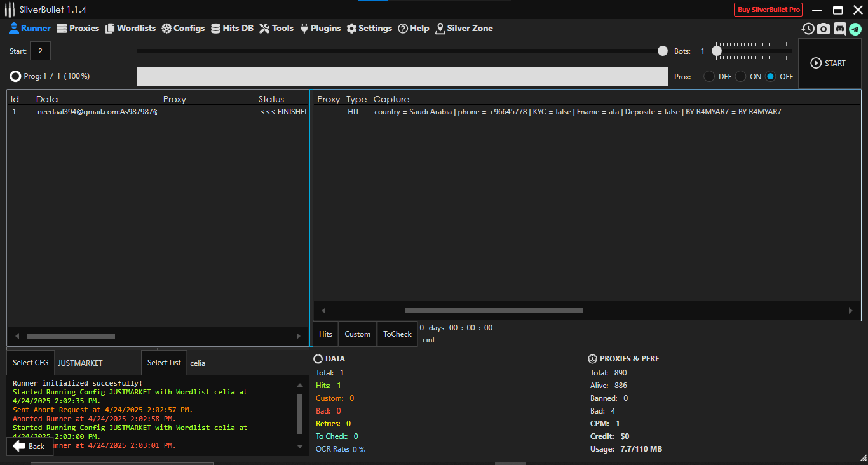This screenshot has width=868, height=465.
Task: Click the Telegram icon
Action: pos(855,29)
